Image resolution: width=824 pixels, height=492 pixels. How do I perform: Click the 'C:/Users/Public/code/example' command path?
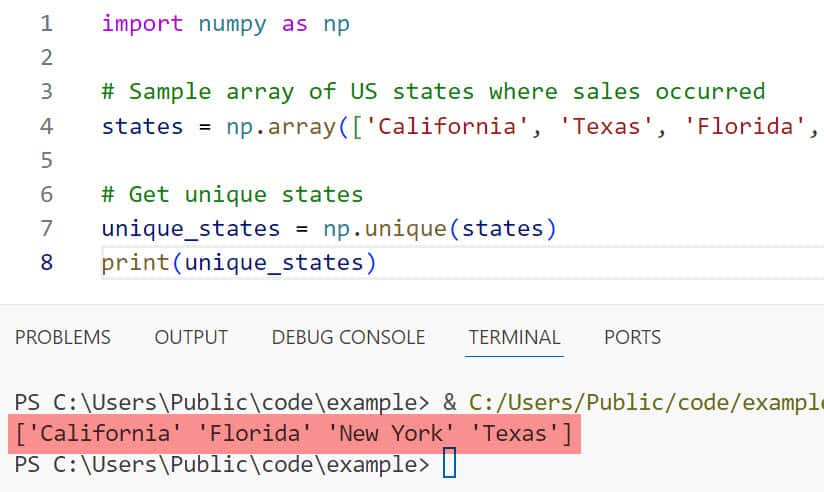[x=646, y=403]
